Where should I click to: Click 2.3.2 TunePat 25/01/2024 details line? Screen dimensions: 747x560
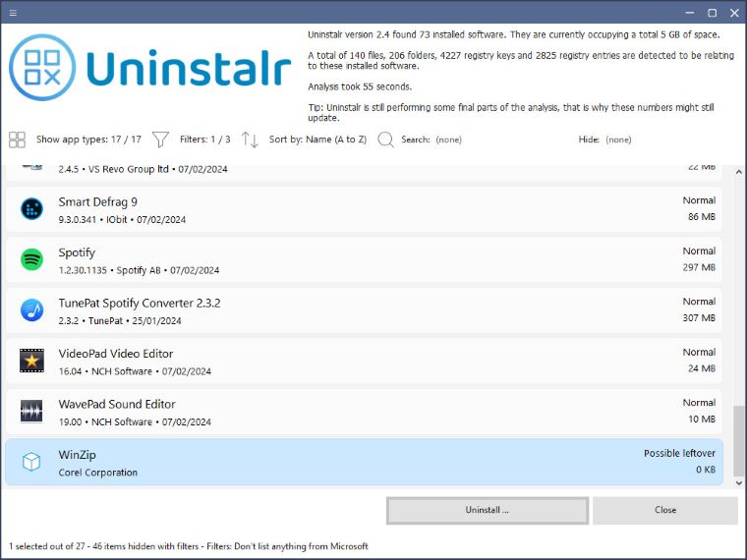pos(120,321)
